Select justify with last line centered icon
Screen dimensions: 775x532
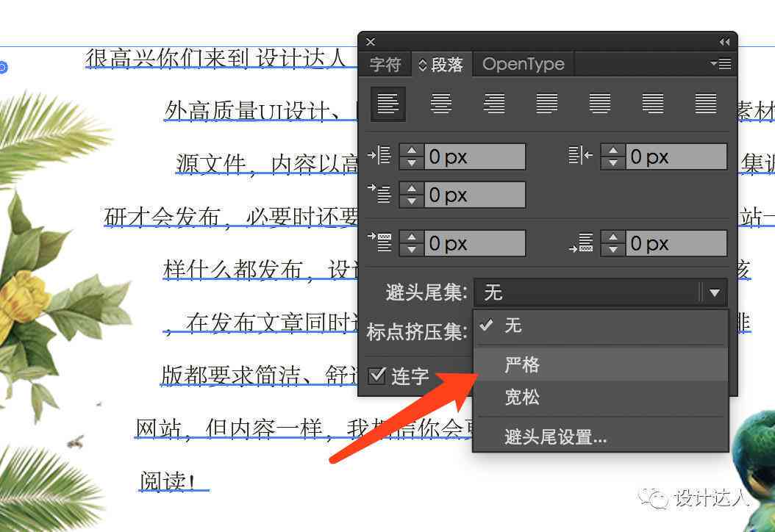[599, 104]
